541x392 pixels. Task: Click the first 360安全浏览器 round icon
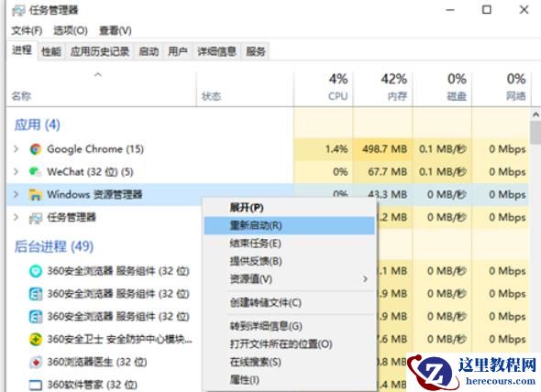coord(36,271)
